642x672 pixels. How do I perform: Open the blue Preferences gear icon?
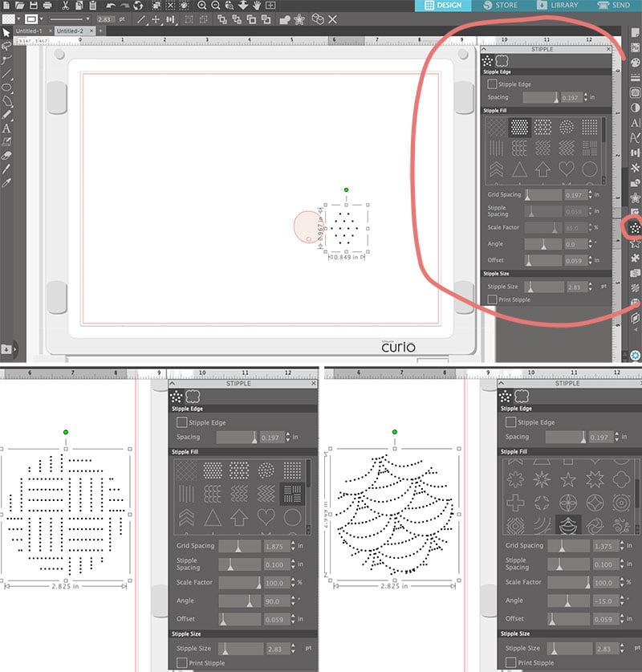635,356
